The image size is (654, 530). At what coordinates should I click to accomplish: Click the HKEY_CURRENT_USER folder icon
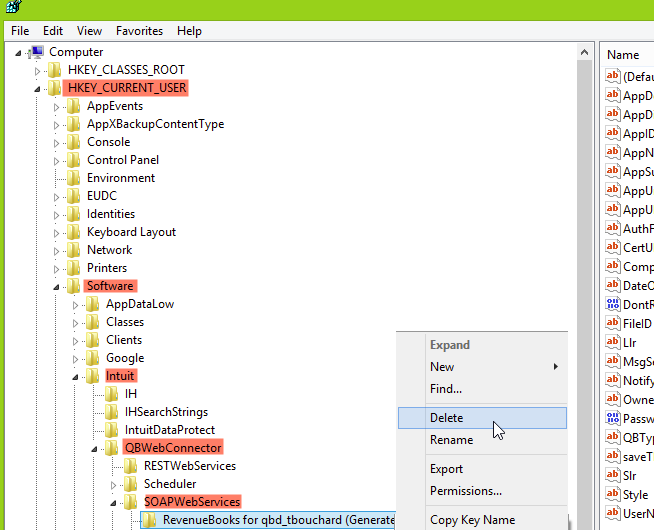coord(54,88)
